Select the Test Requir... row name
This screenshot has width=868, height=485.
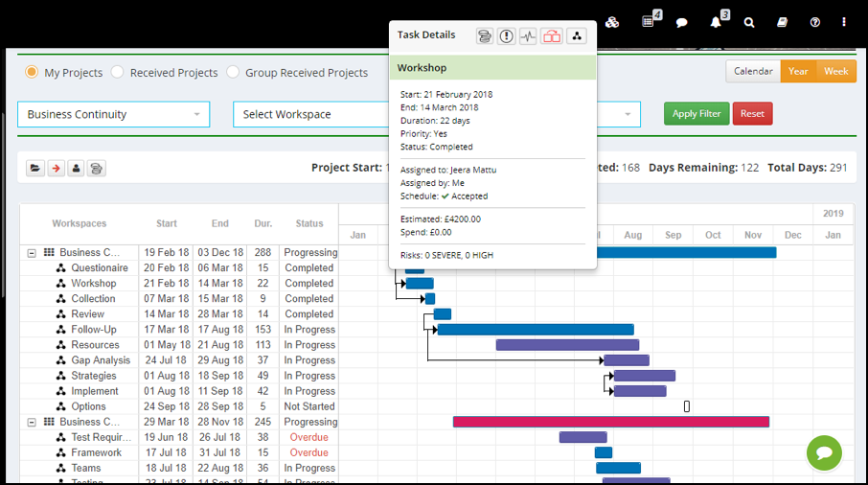pos(102,437)
